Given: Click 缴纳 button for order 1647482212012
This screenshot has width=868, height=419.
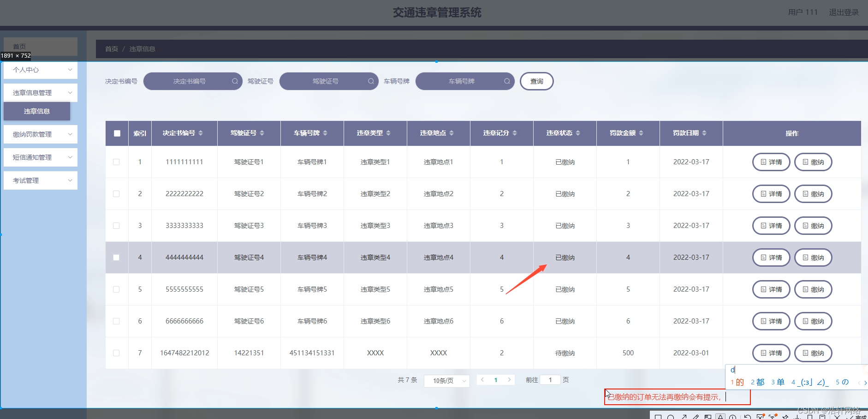Looking at the screenshot, I should click(813, 353).
